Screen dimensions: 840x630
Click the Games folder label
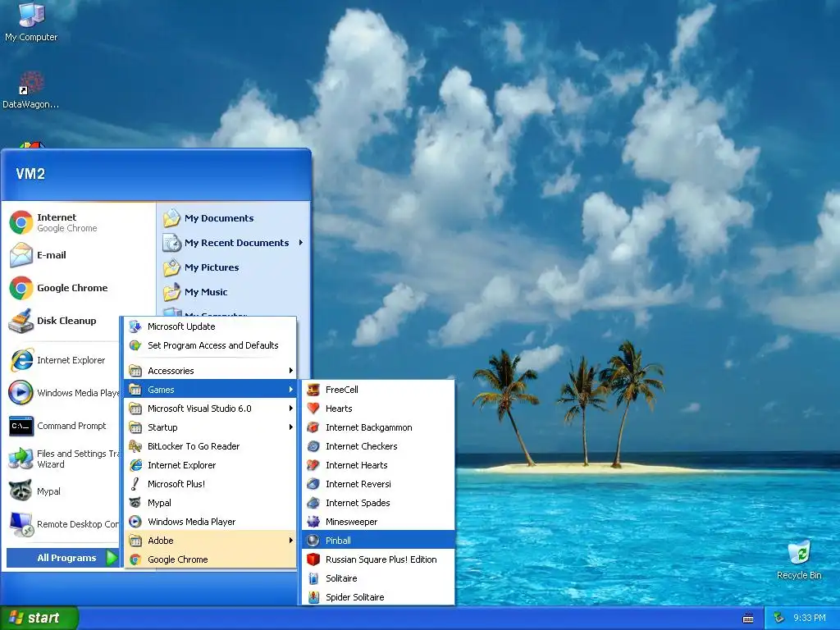pos(161,390)
